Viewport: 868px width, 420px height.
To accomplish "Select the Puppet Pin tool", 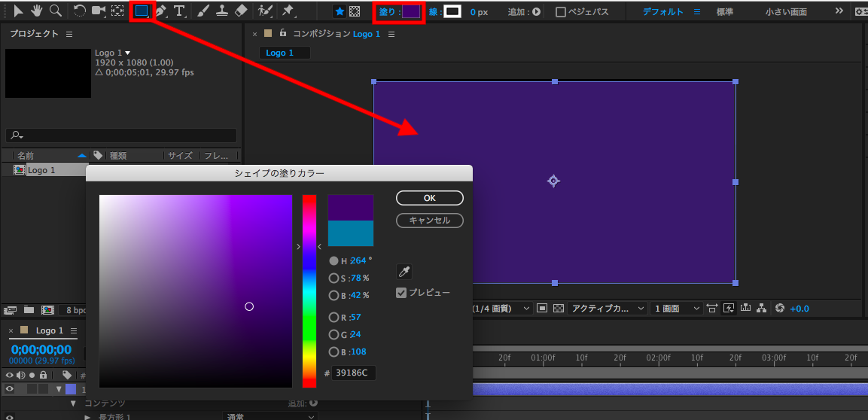I will coord(288,11).
